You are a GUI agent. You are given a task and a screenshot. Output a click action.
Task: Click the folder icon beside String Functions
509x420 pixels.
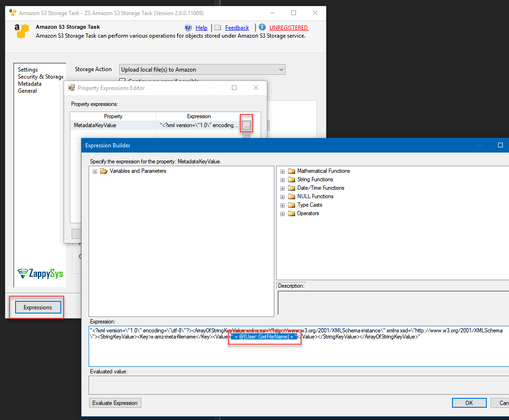point(291,179)
